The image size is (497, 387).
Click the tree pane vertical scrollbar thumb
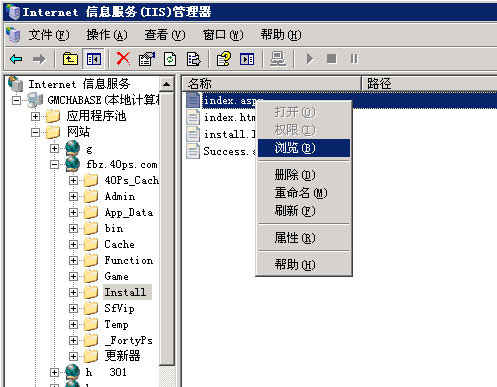pyautogui.click(x=167, y=228)
